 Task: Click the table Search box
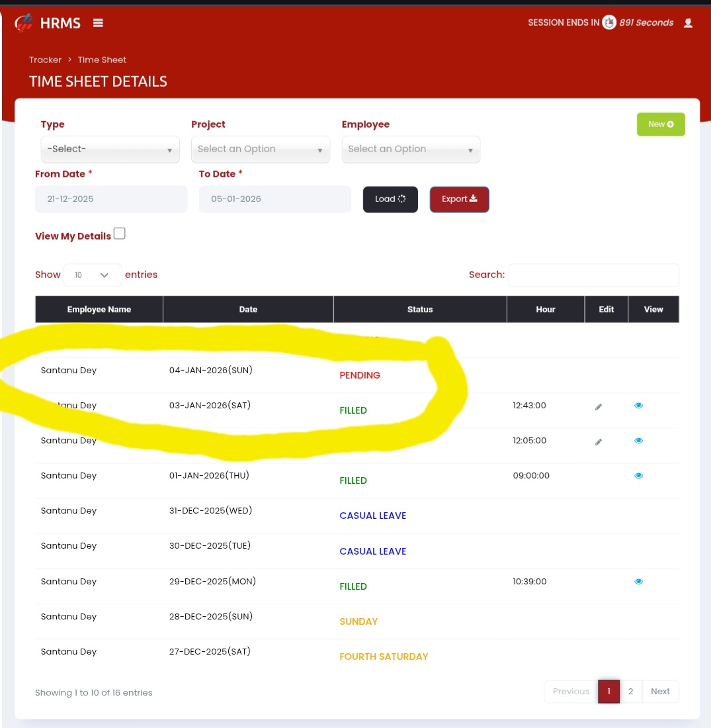(593, 275)
